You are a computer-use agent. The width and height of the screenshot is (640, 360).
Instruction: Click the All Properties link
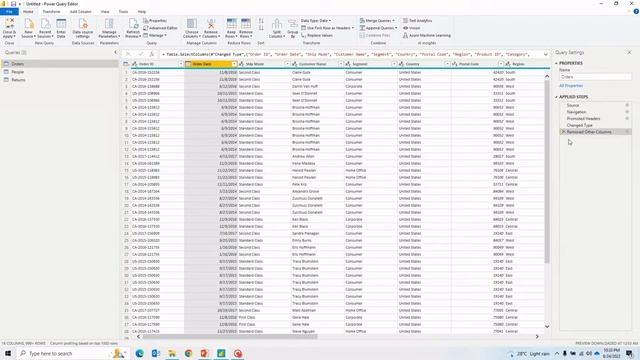tap(571, 86)
